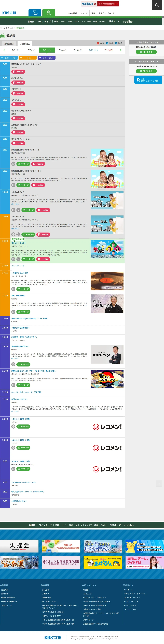Open globe icon for 12:00 となりの森谷さん
The height and width of the screenshot is (644, 164).
(13, 235)
